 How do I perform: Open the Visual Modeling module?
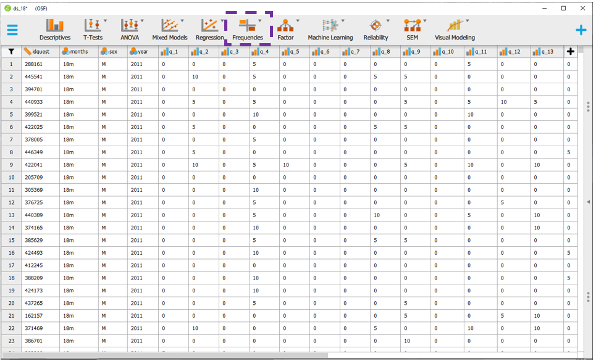coord(455,29)
